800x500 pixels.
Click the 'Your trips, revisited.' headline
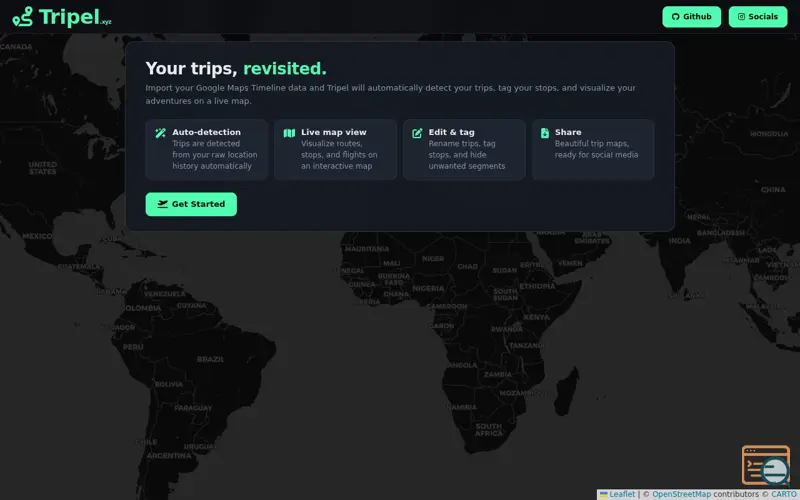coord(236,68)
